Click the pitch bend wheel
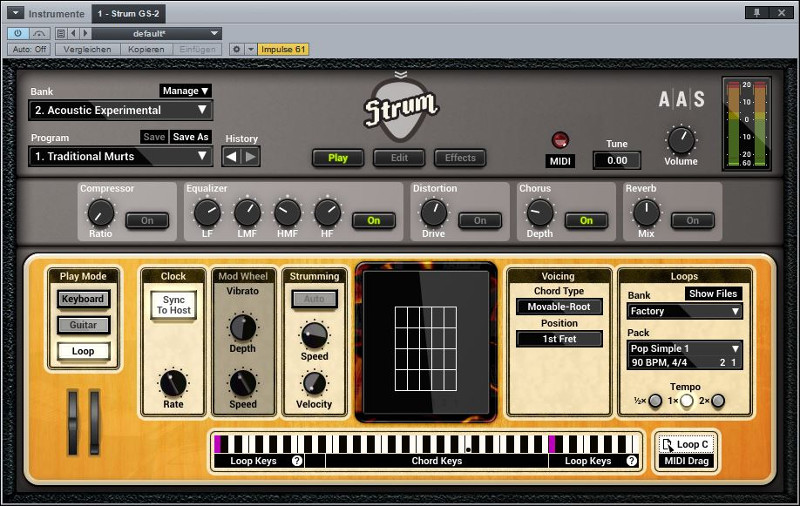Image resolution: width=800 pixels, height=506 pixels. click(x=73, y=422)
